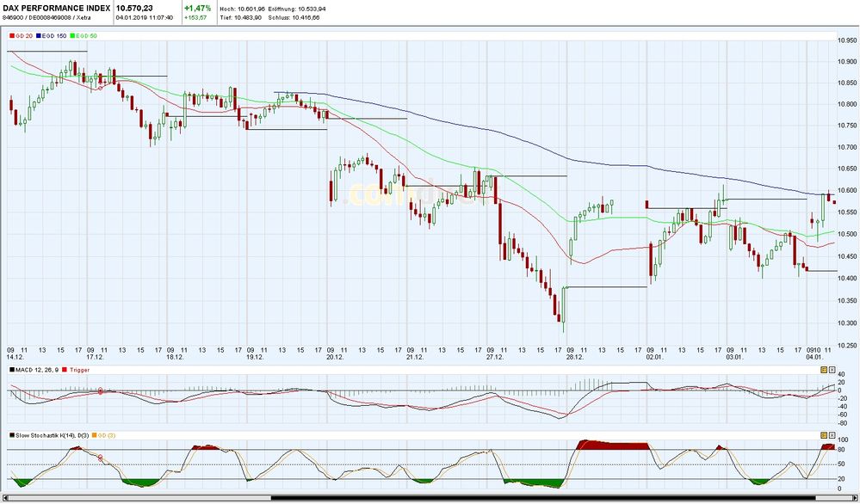The width and height of the screenshot is (860, 504).
Task: Click the black MACD indicator icon
Action: click(11, 371)
